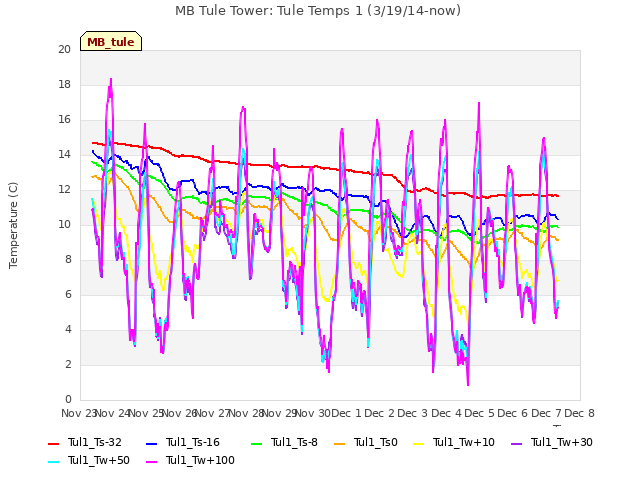Image resolution: width=640 pixels, height=480 pixels.
Task: Select the Tul1_Tw+30 legend label
Action: point(562,442)
